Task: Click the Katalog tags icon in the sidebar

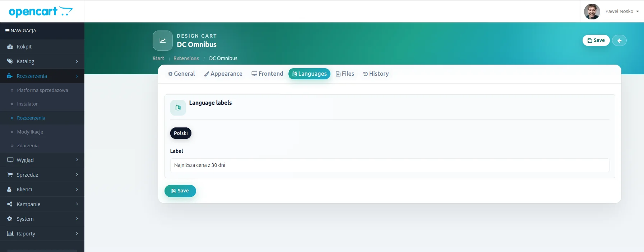Action: (x=10, y=61)
